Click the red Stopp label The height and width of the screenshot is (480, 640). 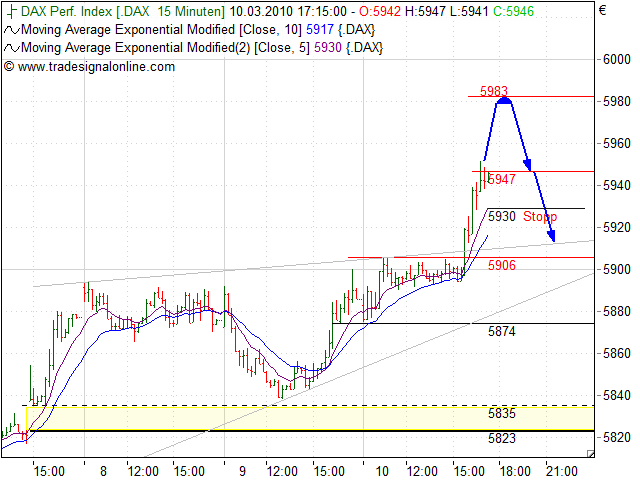click(540, 216)
